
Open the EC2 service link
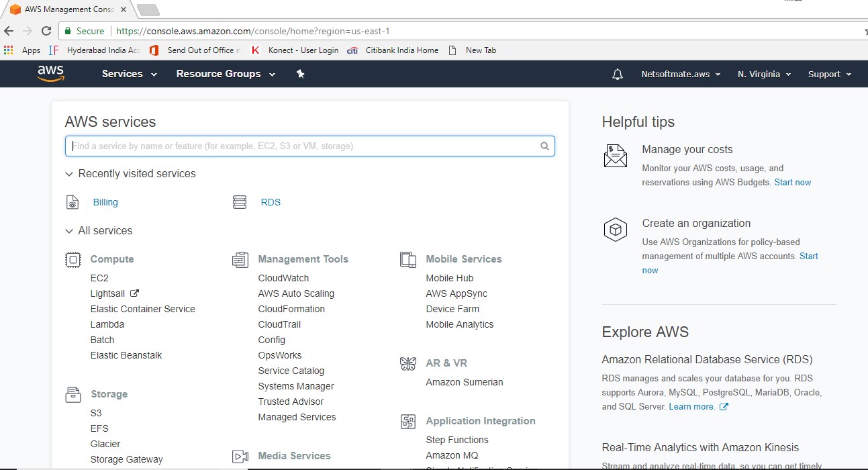coord(99,277)
